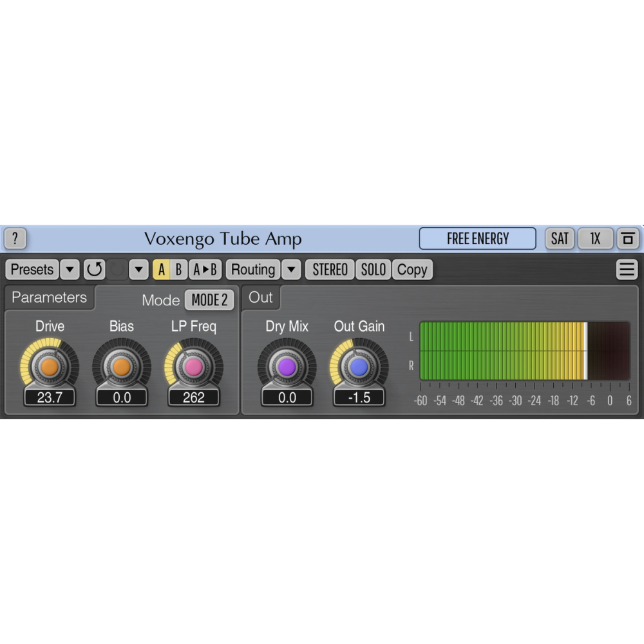The width and height of the screenshot is (644, 644).
Task: Toggle the SOLO button
Action: click(374, 269)
